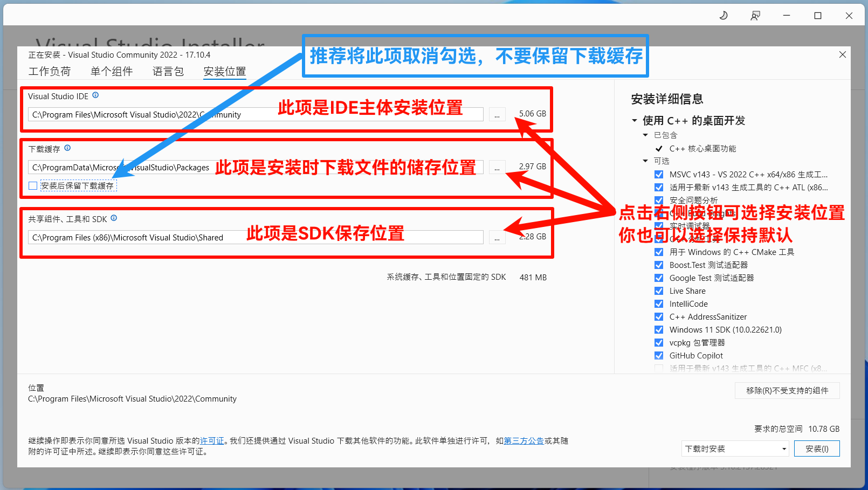868x490 pixels.
Task: Open the 第三方公告 link
Action: pyautogui.click(x=523, y=441)
